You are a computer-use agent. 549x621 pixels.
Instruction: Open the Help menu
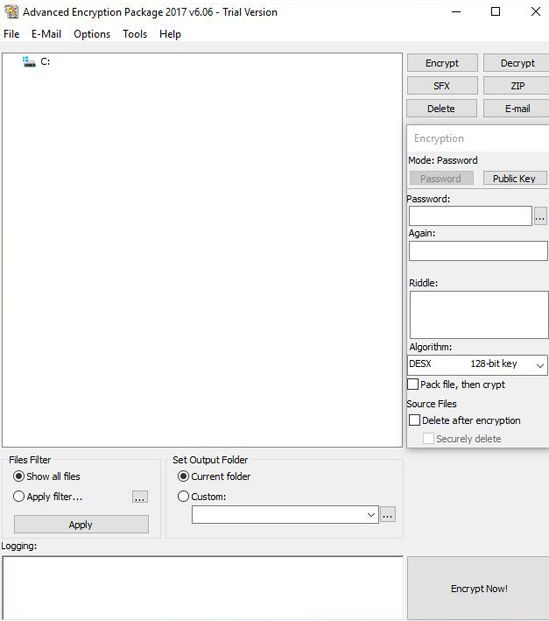tap(170, 34)
